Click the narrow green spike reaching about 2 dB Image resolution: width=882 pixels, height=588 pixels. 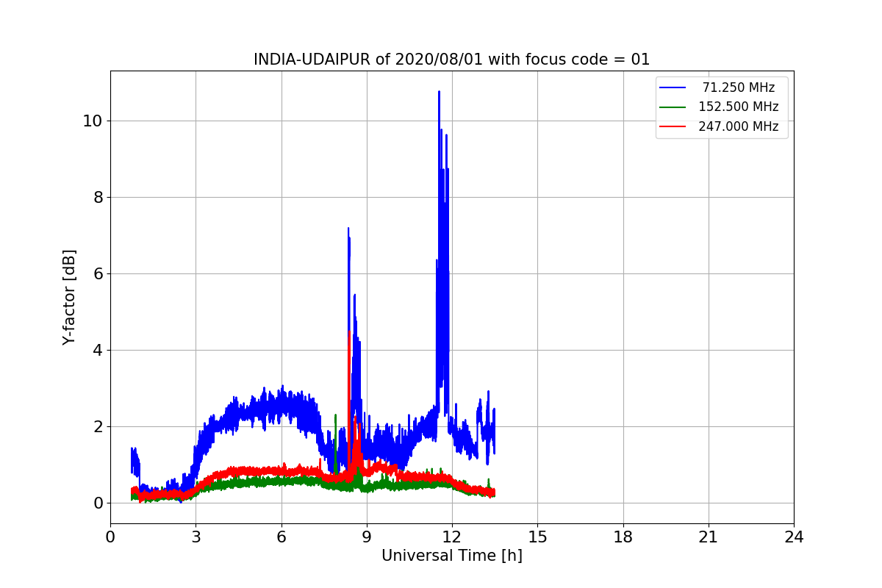click(335, 416)
